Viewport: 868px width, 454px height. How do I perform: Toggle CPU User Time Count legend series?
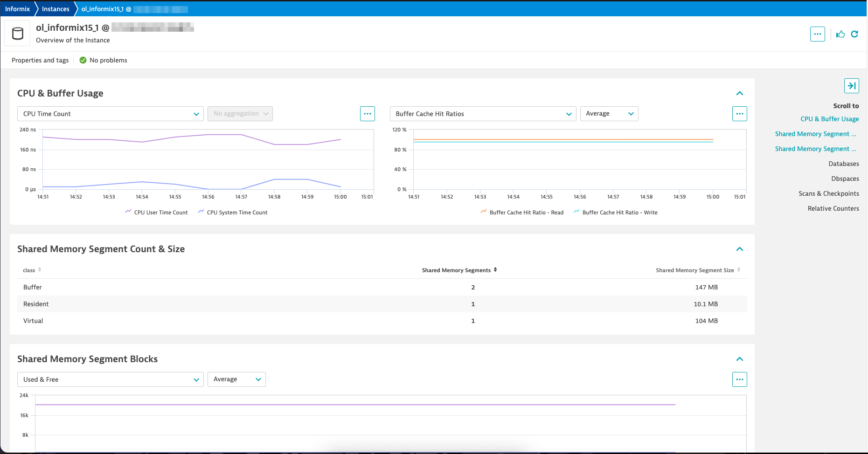pos(156,213)
